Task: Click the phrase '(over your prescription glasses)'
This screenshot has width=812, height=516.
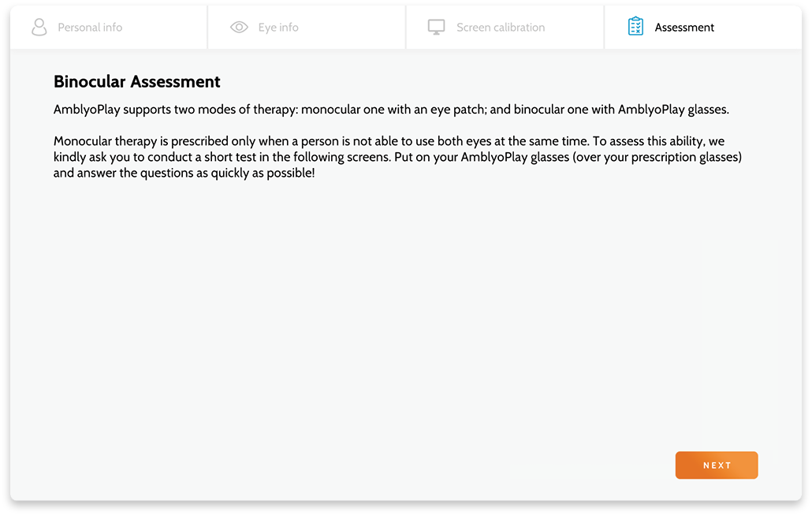Action: pos(657,157)
